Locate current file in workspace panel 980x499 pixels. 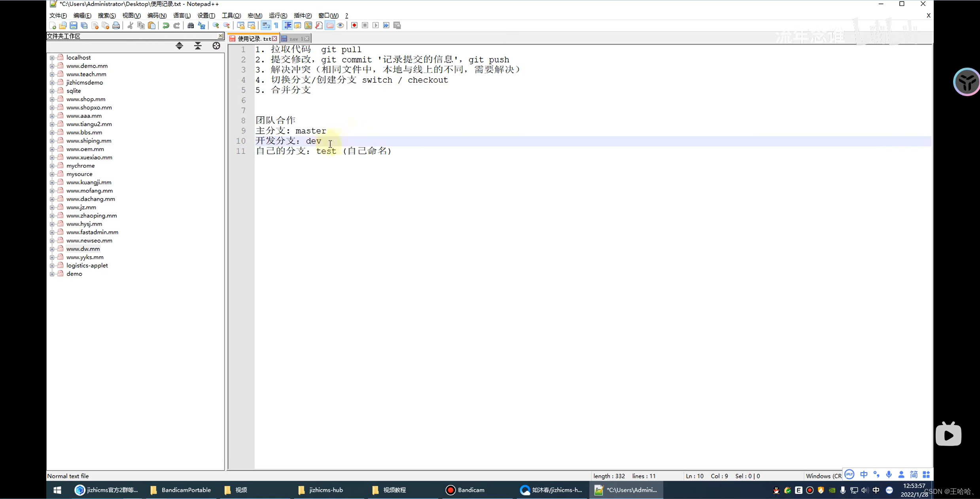pyautogui.click(x=216, y=46)
